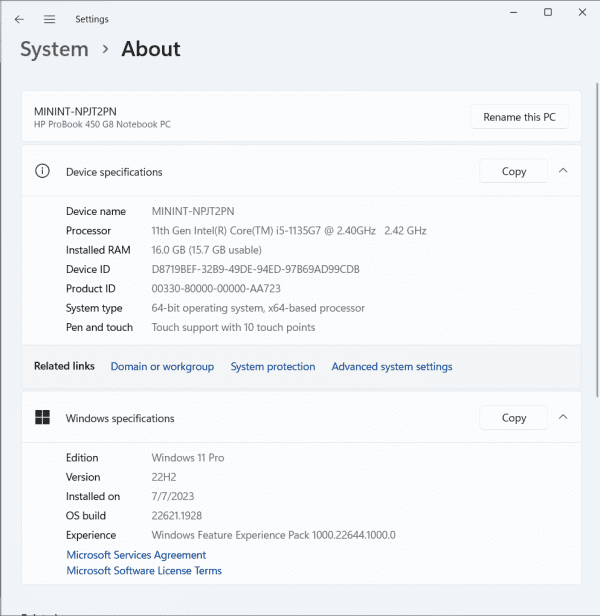
Task: Open Microsoft Software License Terms link
Action: (144, 570)
